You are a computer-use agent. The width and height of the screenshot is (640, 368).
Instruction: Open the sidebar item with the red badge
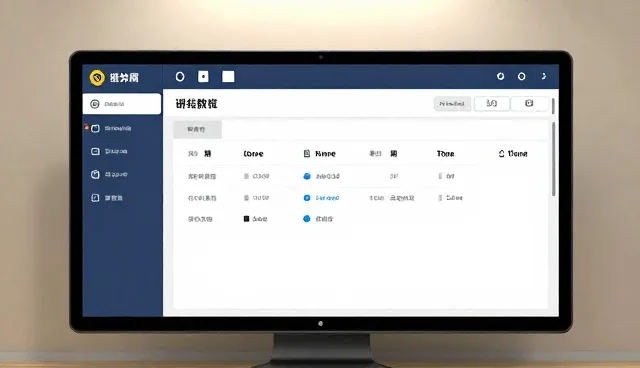click(x=122, y=129)
